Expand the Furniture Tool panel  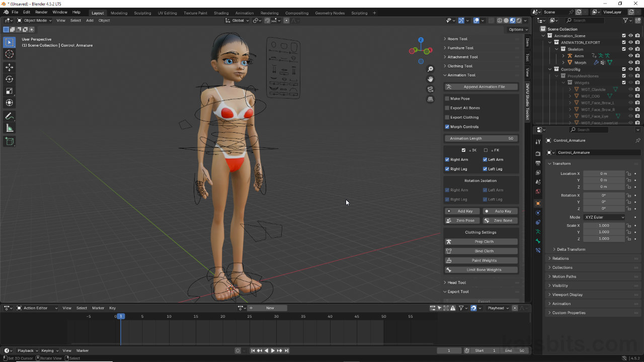(460, 48)
